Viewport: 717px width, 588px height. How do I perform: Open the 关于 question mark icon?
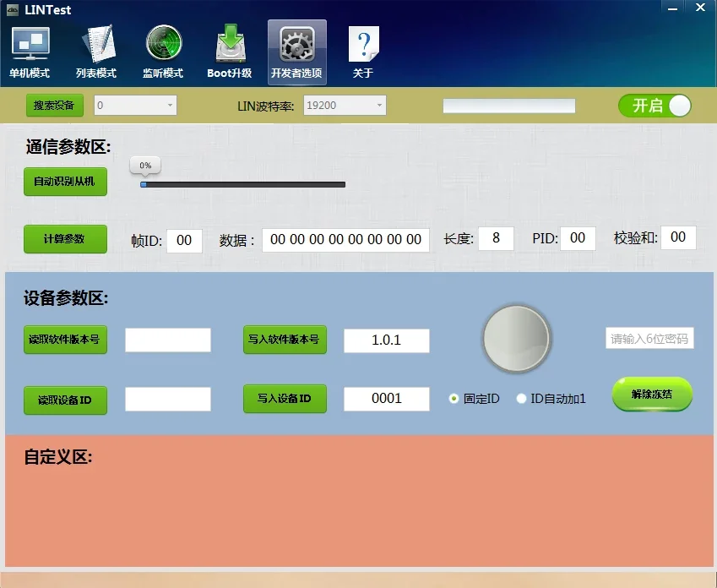(363, 44)
